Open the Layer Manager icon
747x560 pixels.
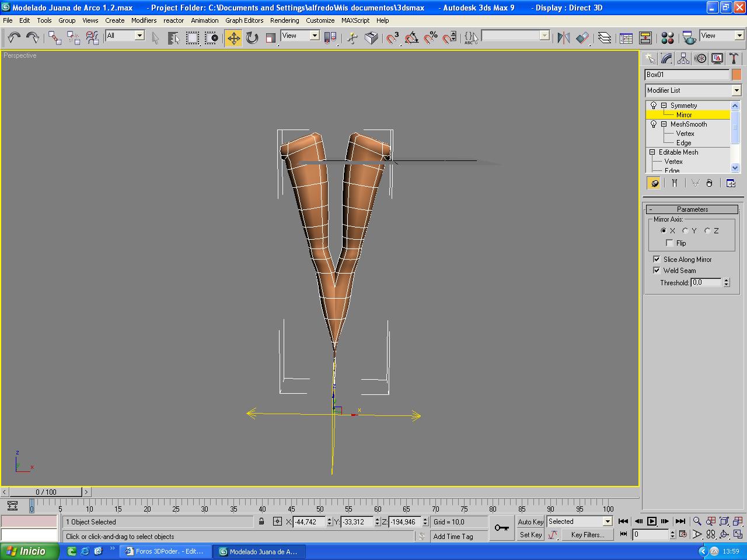(x=605, y=38)
